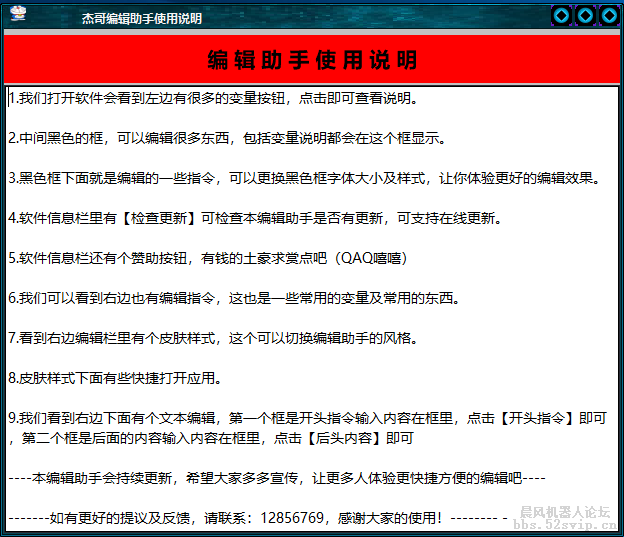Click line 5.软件信息栏还有个赞助按钮
This screenshot has width=624, height=537.
pyautogui.click(x=207, y=258)
